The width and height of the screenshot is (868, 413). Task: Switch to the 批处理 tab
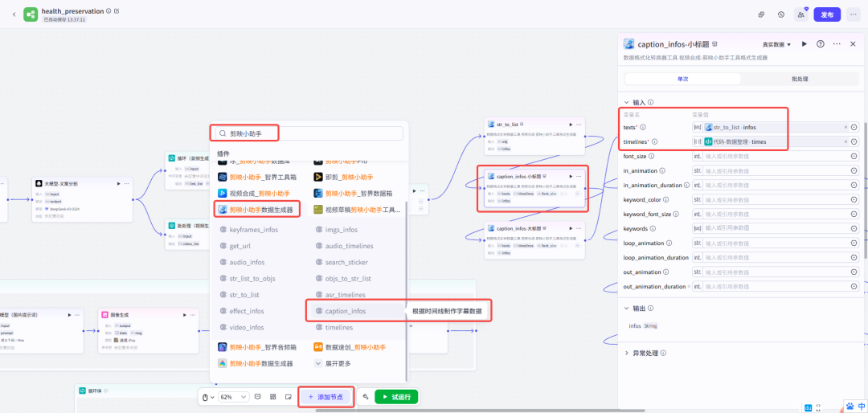pyautogui.click(x=800, y=79)
